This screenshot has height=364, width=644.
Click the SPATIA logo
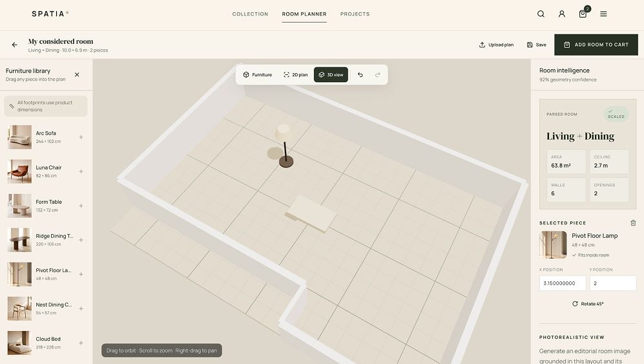50,14
